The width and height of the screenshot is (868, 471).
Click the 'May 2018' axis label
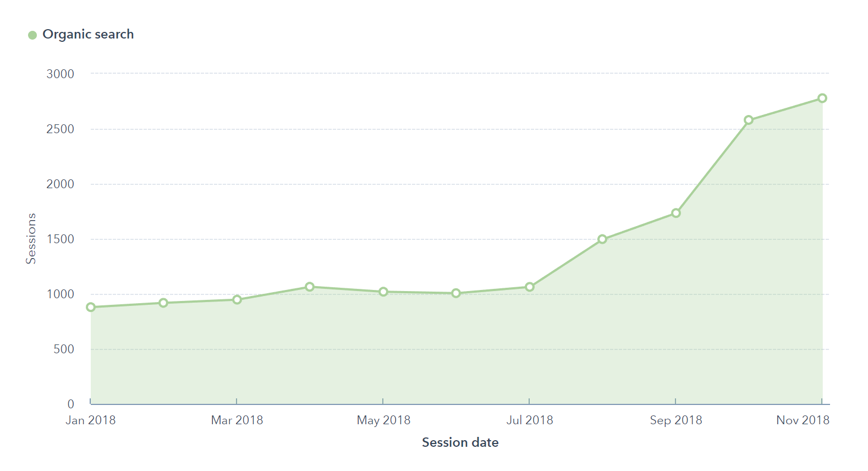coord(383,420)
